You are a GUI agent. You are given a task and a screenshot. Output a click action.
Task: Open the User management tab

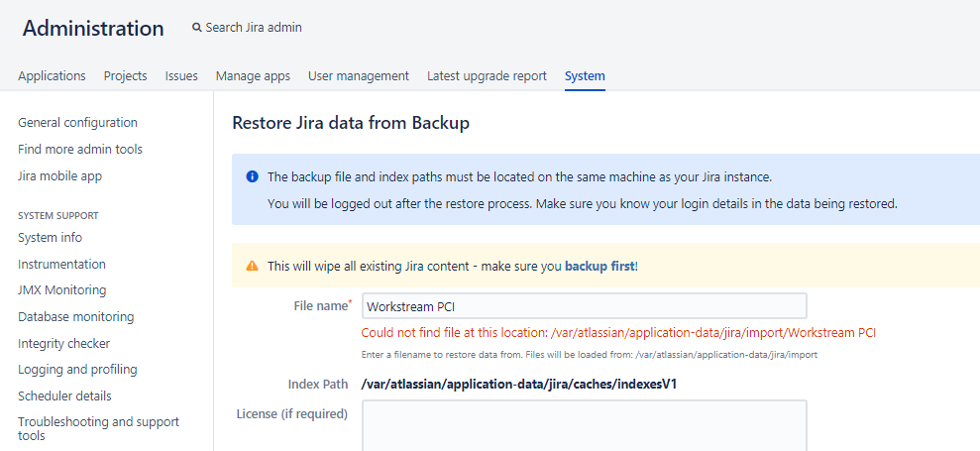[x=359, y=75]
